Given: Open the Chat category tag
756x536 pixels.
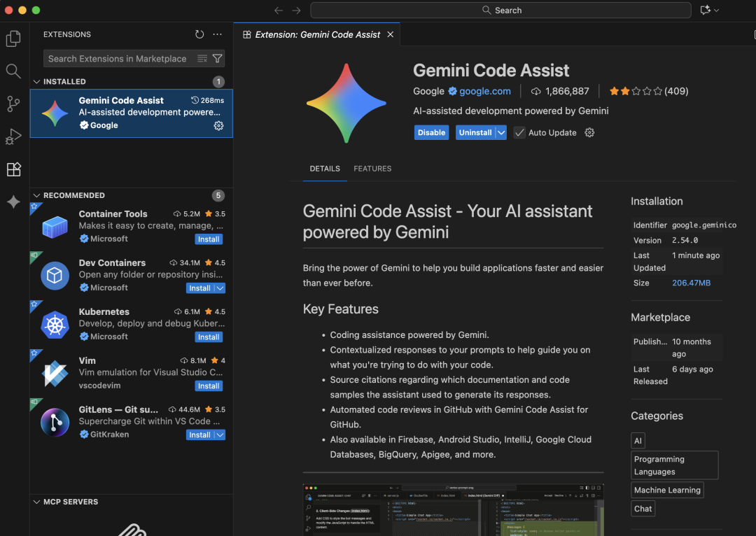Looking at the screenshot, I should tap(643, 509).
